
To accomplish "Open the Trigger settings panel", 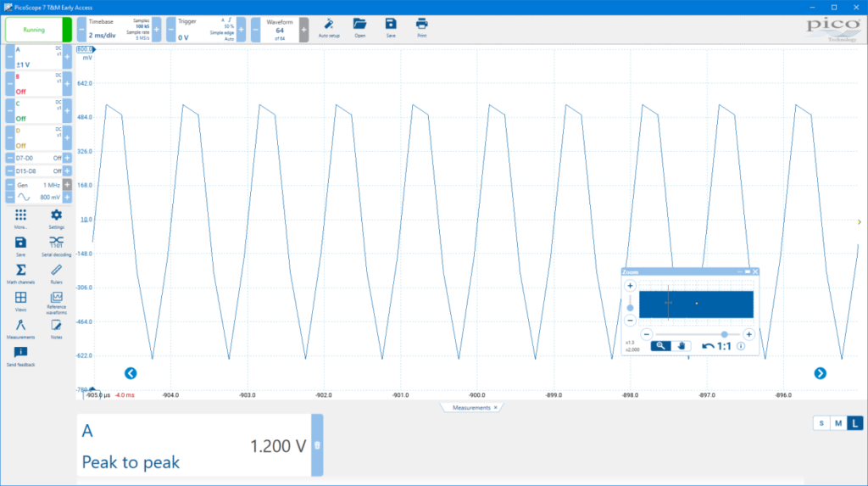I will coord(205,30).
